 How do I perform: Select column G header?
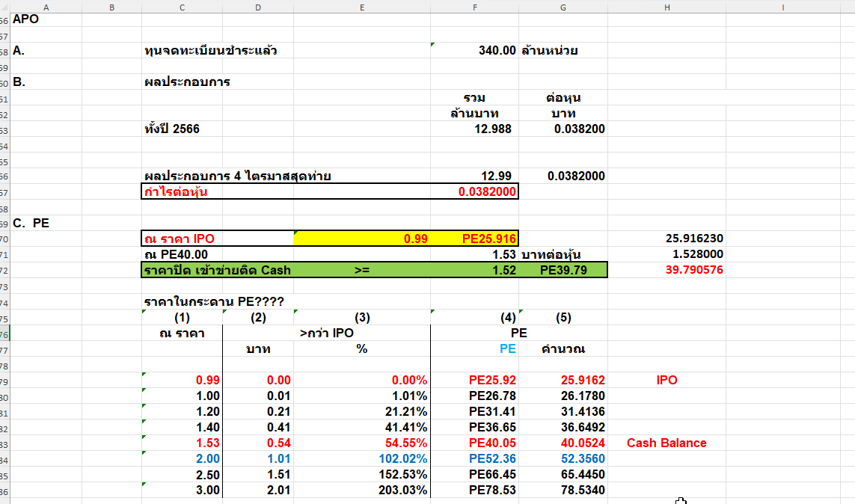(563, 7)
